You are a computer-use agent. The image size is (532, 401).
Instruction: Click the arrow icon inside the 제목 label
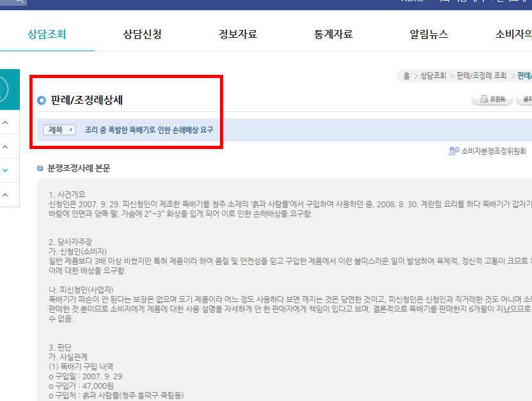click(x=70, y=130)
